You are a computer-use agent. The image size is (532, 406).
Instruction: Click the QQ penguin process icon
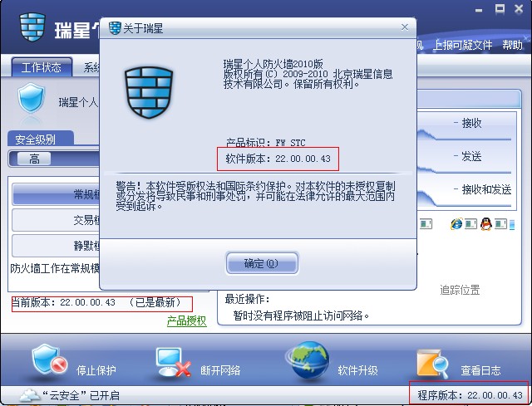[485, 223]
